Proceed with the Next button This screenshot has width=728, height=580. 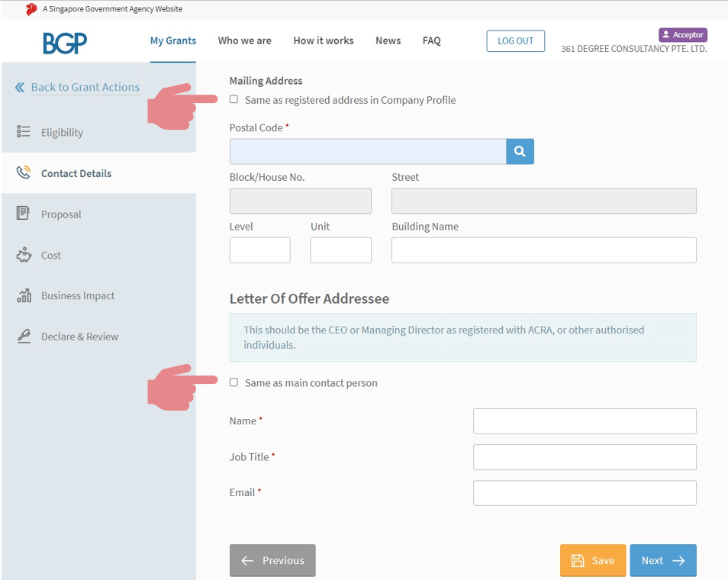click(662, 560)
